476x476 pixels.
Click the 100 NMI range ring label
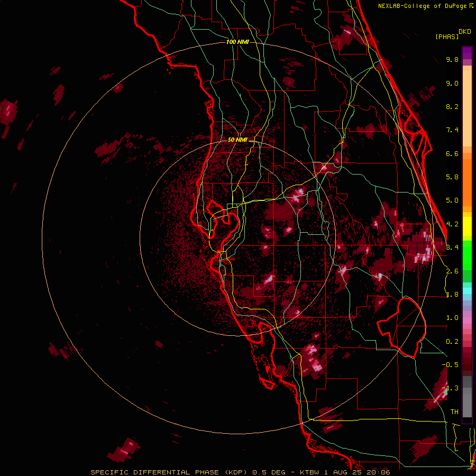[x=237, y=42]
